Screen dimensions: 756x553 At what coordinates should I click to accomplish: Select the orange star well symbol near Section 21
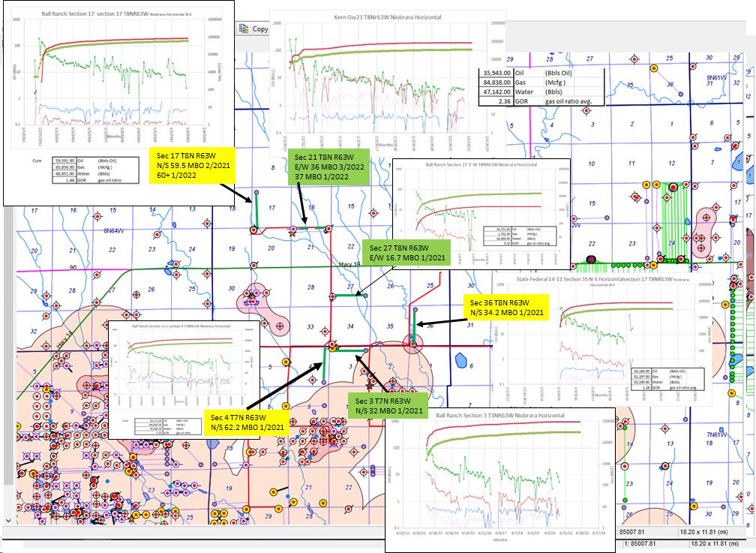[292, 233]
